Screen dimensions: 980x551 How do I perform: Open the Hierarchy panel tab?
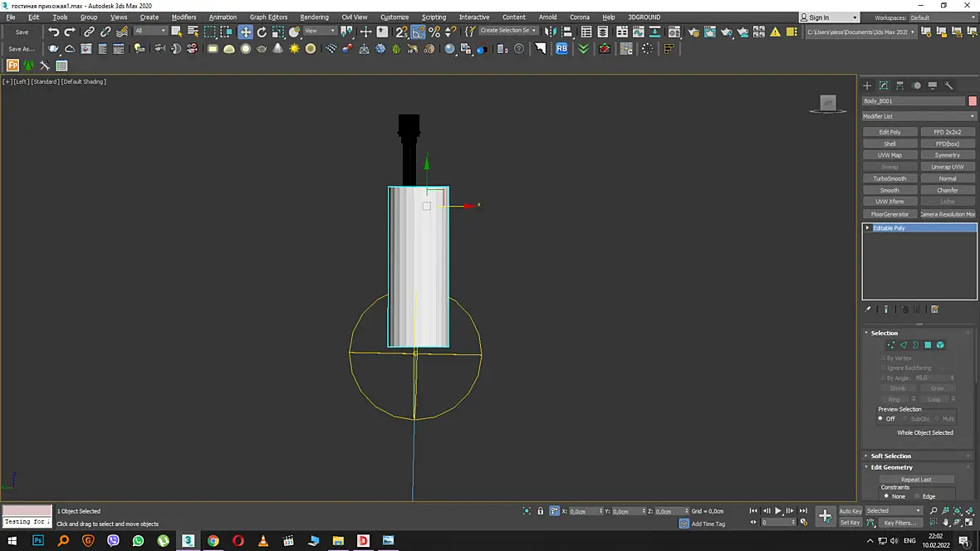click(900, 85)
